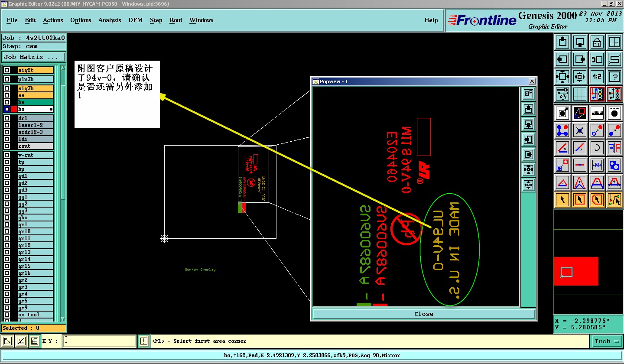The height and width of the screenshot is (364, 624).
Task: Toggle the ss layer checkbox
Action: (x=7, y=95)
